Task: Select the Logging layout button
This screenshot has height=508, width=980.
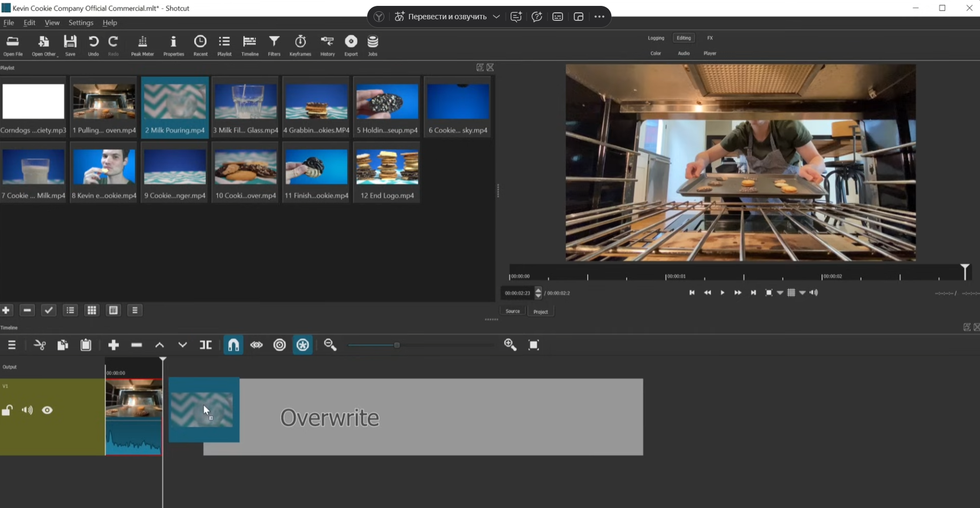Action: click(656, 38)
